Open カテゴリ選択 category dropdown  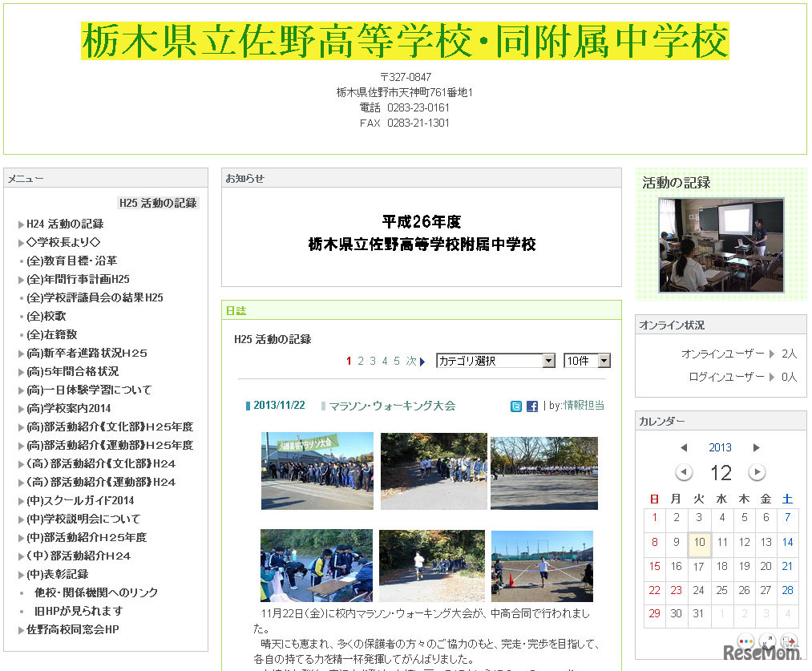(x=495, y=361)
